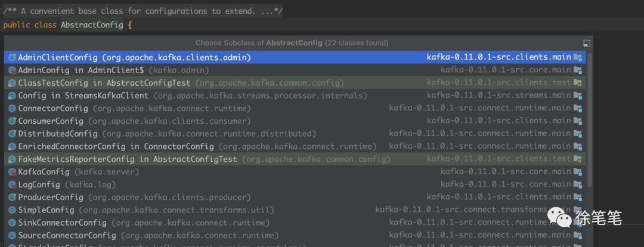The width and height of the screenshot is (644, 247).
Task: Choose ConsumerConfig from the list
Action: [x=295, y=121]
